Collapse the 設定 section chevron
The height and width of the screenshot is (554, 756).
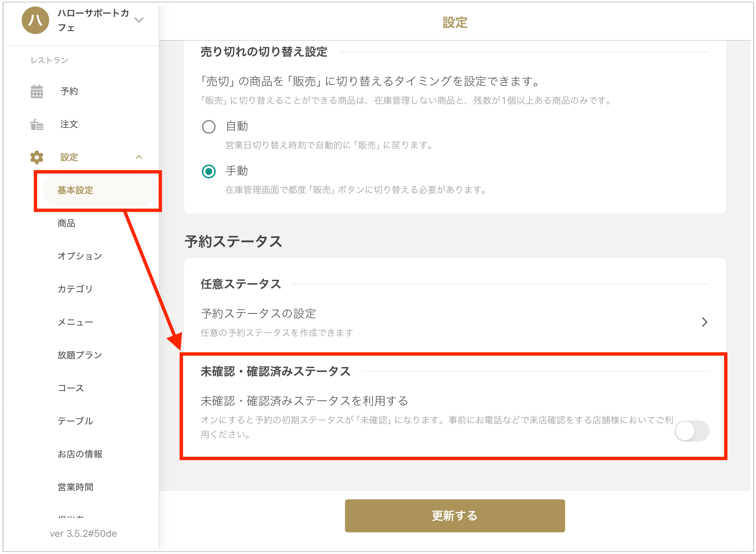(139, 157)
